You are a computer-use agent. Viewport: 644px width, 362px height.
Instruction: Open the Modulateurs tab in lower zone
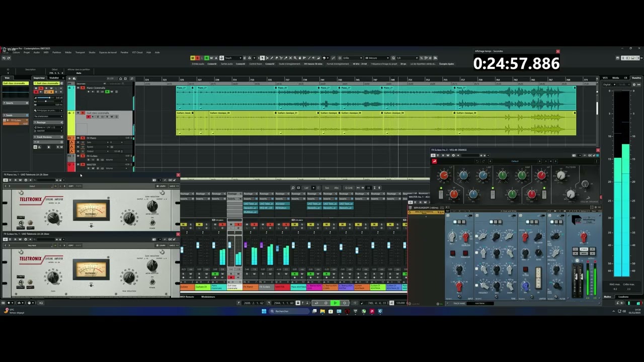point(208,297)
